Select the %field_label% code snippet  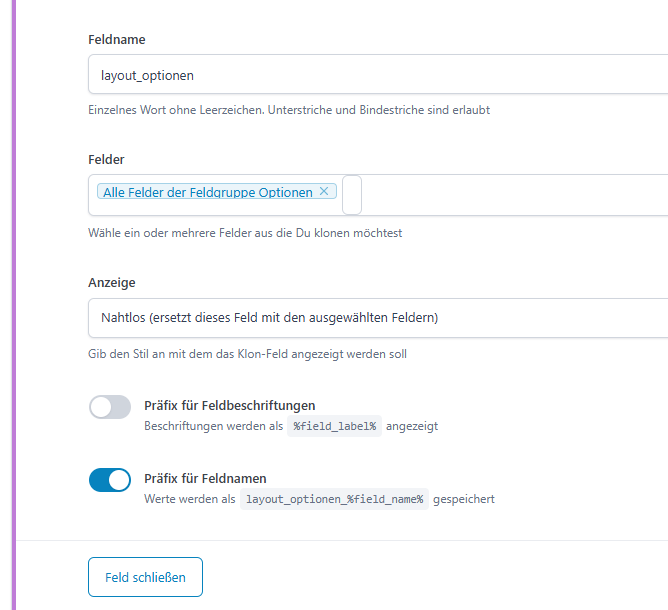pyautogui.click(x=334, y=426)
